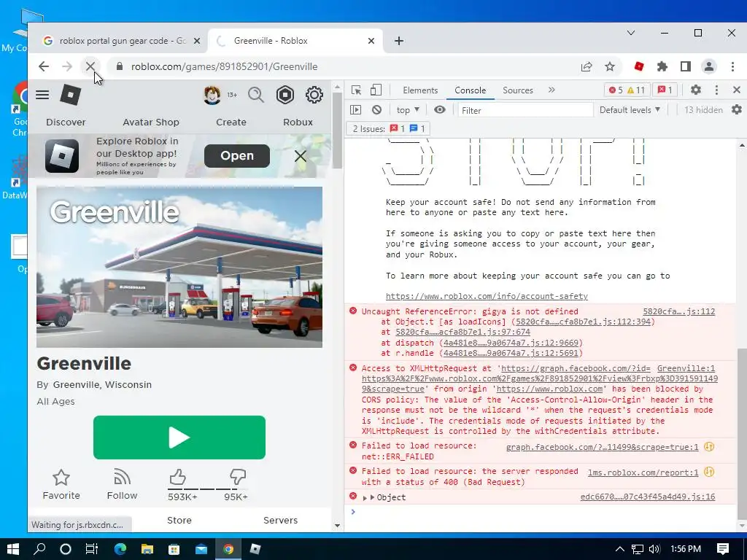Open console settings gear

pos(737,110)
